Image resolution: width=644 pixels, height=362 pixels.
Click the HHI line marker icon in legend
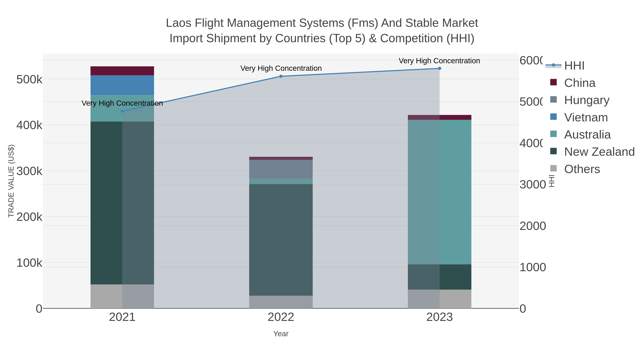(x=553, y=65)
